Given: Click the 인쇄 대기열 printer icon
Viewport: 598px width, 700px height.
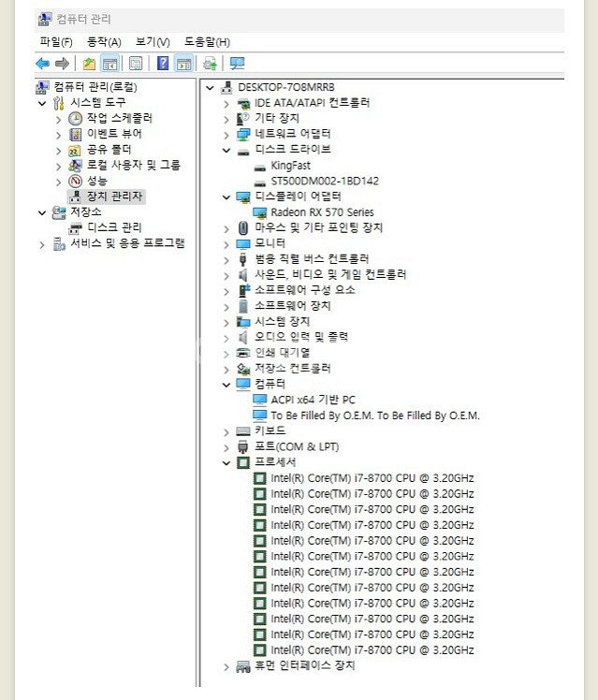Looking at the screenshot, I should (x=243, y=353).
